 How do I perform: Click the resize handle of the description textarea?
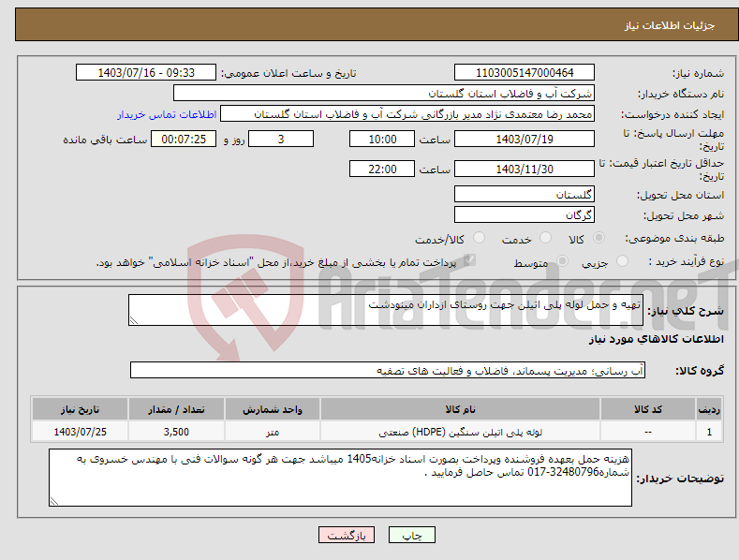point(134,320)
